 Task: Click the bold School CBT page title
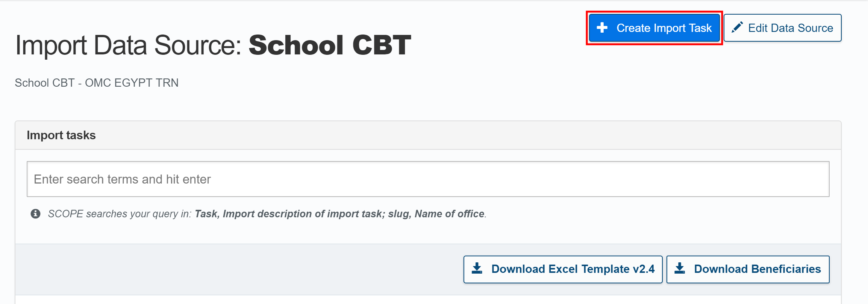330,45
